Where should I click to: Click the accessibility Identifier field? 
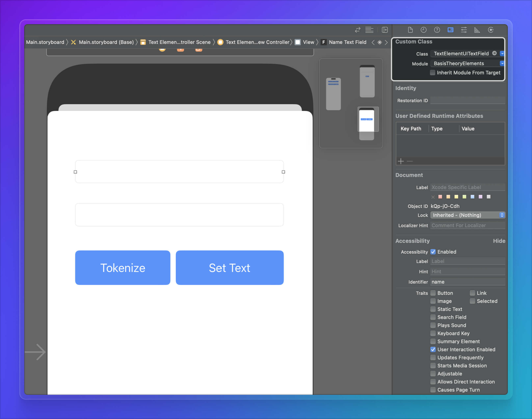pos(468,282)
